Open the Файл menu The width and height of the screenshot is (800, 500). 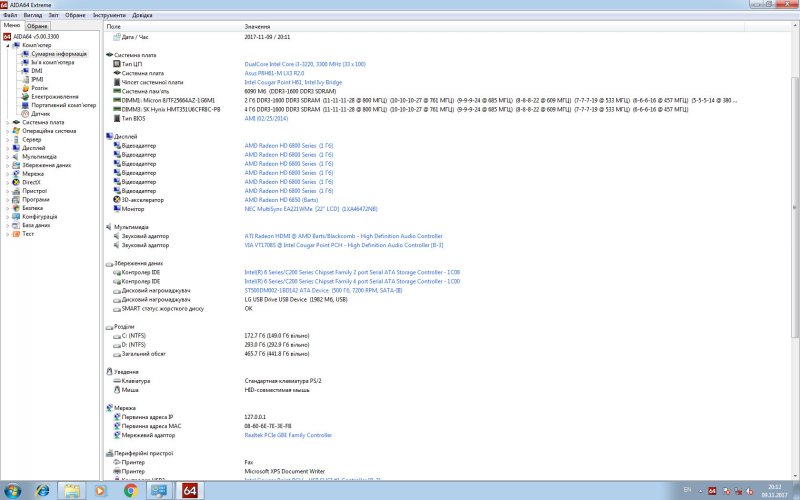pos(10,16)
